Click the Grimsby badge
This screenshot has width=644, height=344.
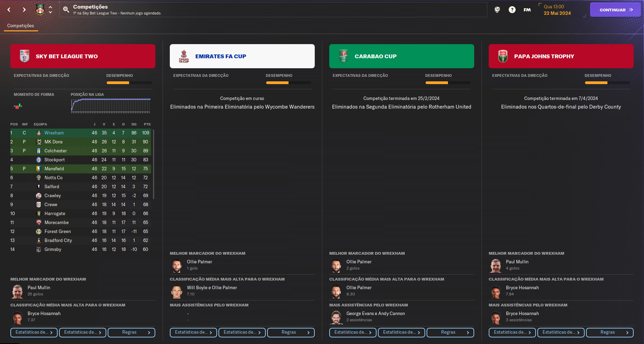pos(39,250)
